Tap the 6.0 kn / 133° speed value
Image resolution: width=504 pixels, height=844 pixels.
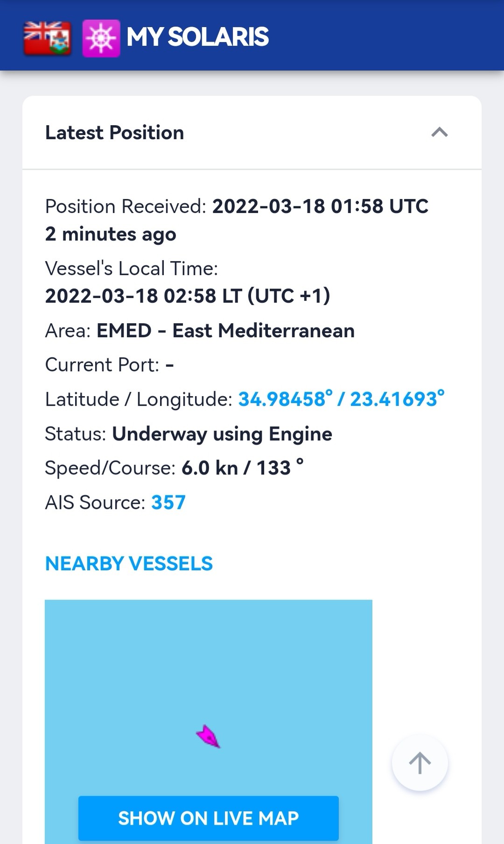pyautogui.click(x=243, y=468)
